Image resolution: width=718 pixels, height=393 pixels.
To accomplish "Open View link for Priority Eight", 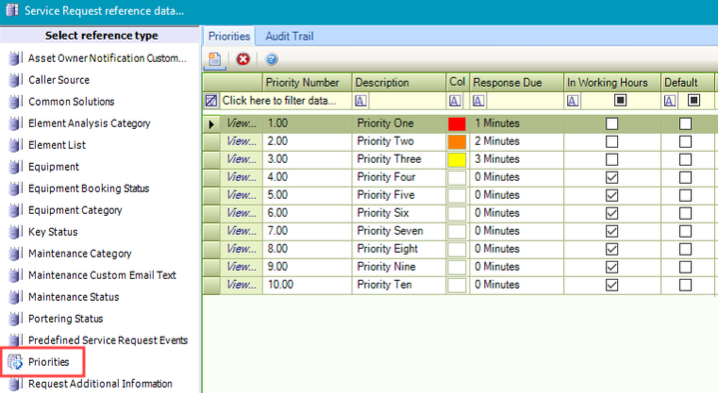I will pyautogui.click(x=241, y=249).
